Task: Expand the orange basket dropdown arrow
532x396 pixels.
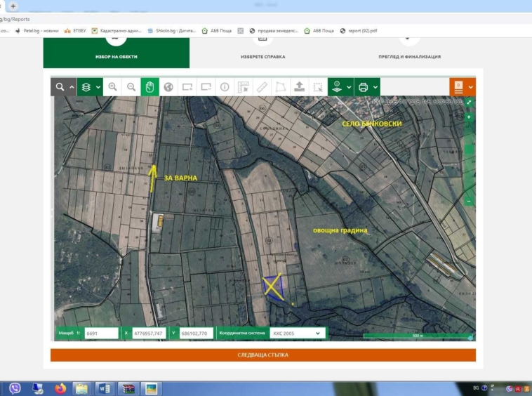Action: tap(471, 87)
